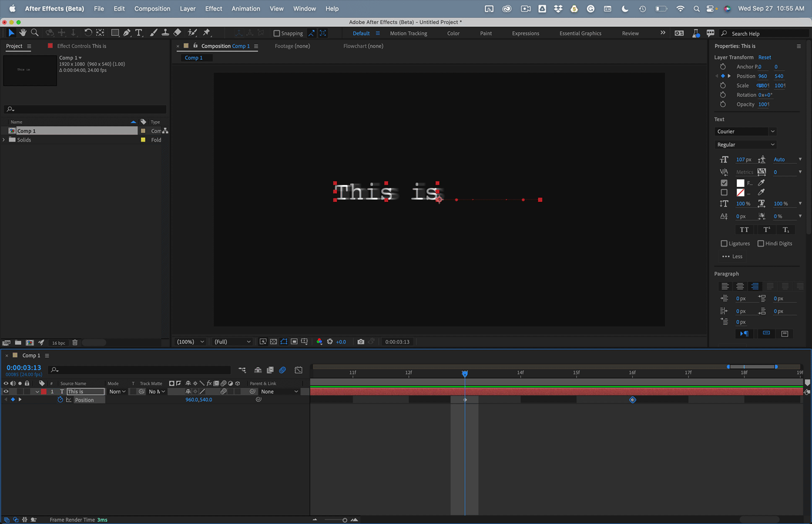
Task: Click the stroke color swatch with red slash
Action: (740, 192)
